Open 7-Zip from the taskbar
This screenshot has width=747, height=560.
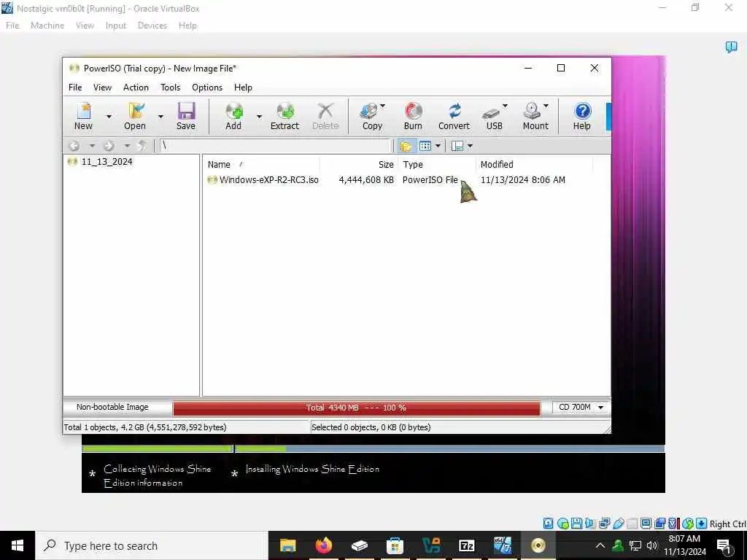[466, 545]
